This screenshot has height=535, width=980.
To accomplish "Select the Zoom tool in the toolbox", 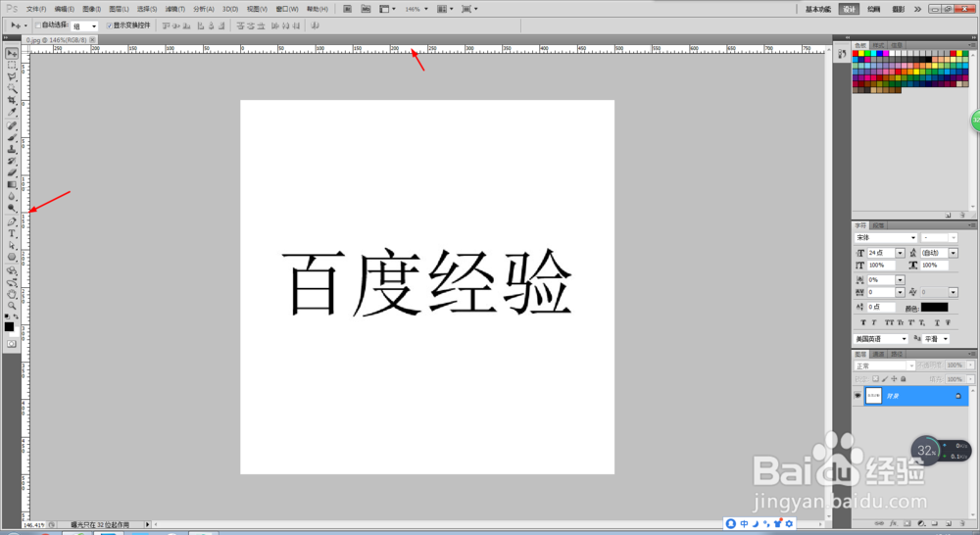I will click(12, 306).
